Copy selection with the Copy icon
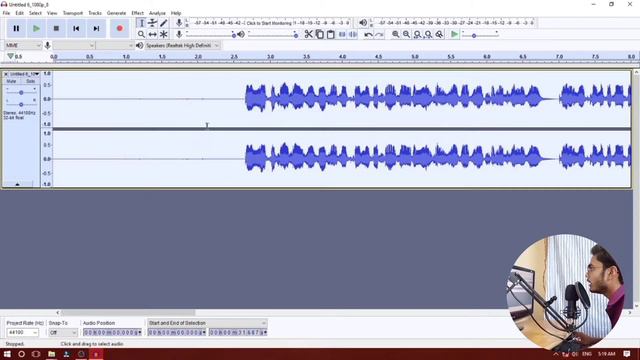The width and height of the screenshot is (640, 360). [x=320, y=35]
